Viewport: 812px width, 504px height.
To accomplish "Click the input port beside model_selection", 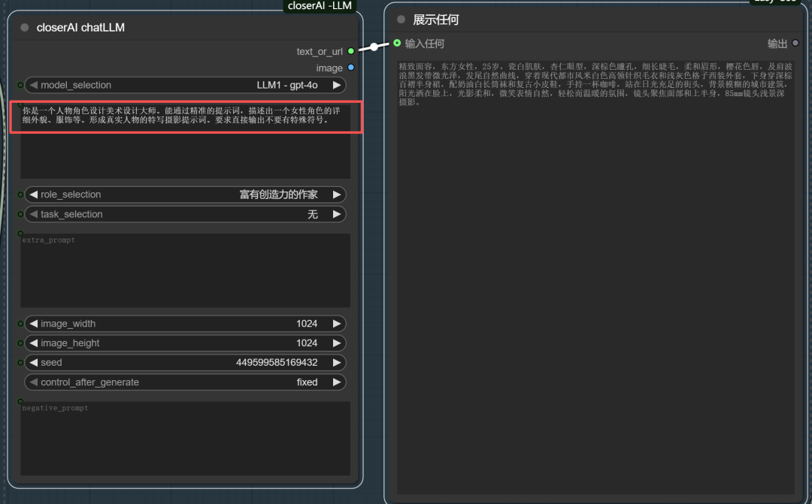I will (x=20, y=85).
